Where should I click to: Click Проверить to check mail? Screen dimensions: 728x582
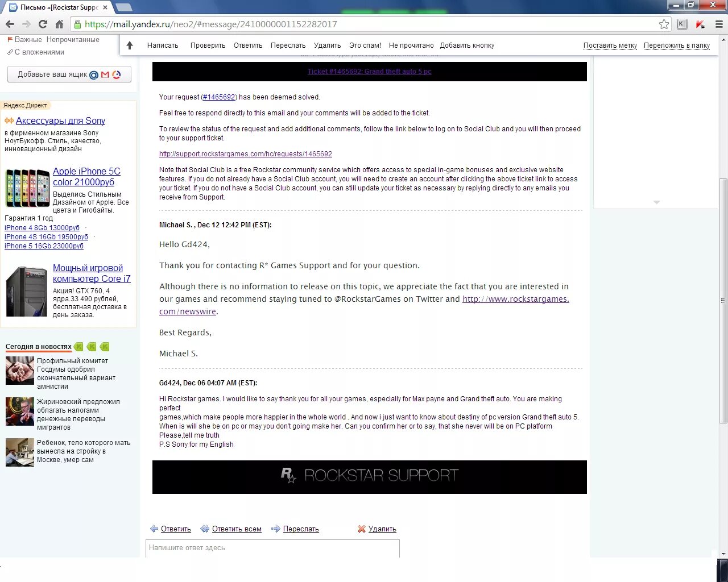(x=208, y=45)
